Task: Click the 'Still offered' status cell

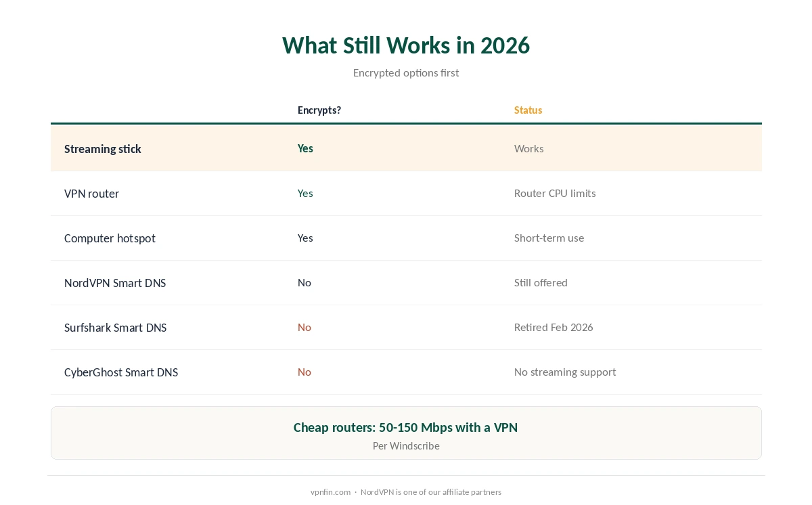Action: (541, 282)
